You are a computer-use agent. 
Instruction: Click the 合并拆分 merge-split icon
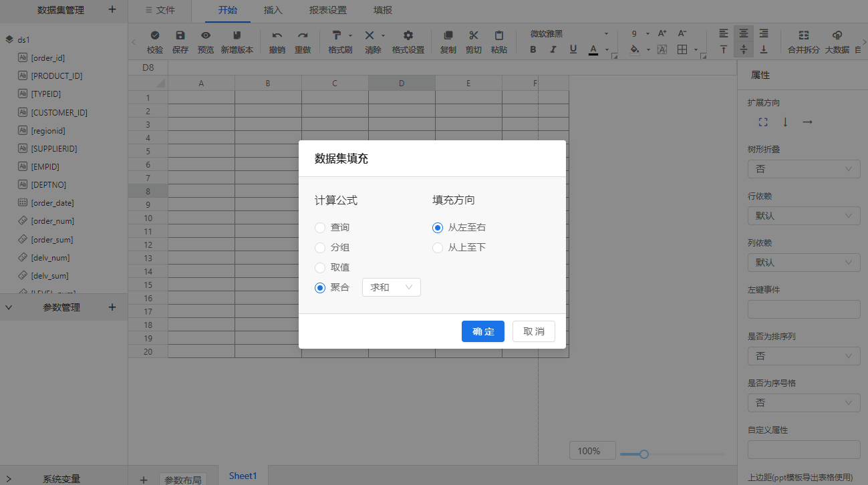pyautogui.click(x=804, y=35)
